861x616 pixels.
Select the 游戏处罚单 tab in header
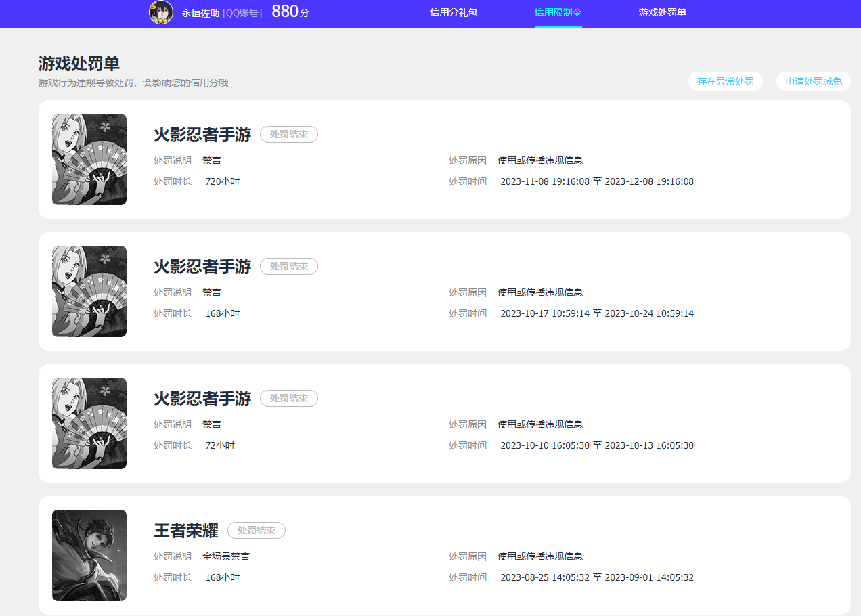click(x=662, y=12)
